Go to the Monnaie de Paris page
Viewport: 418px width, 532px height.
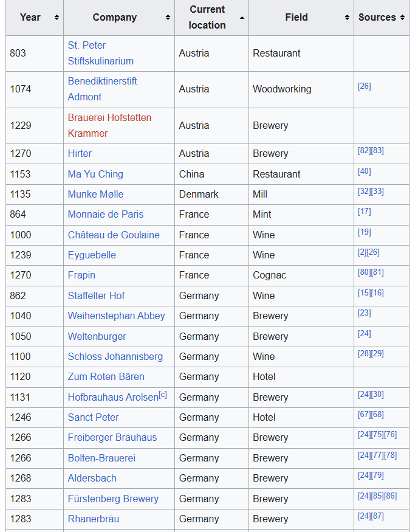106,214
